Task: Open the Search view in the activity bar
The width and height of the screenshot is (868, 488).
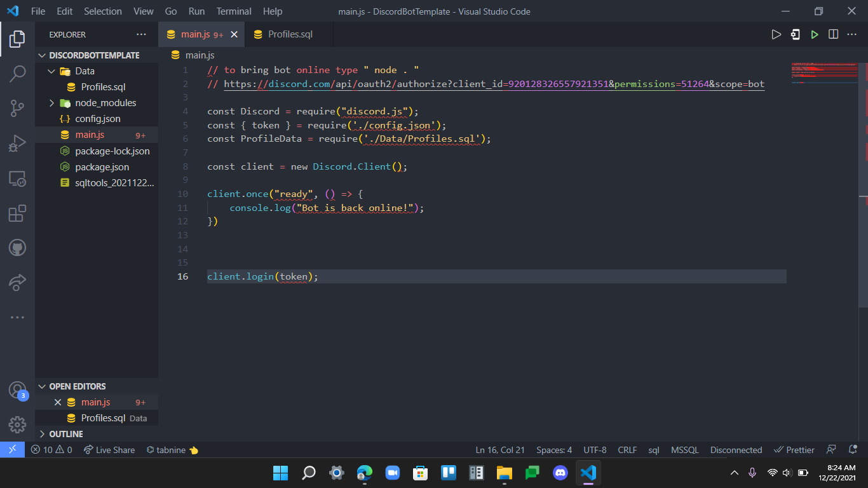Action: pyautogui.click(x=17, y=74)
